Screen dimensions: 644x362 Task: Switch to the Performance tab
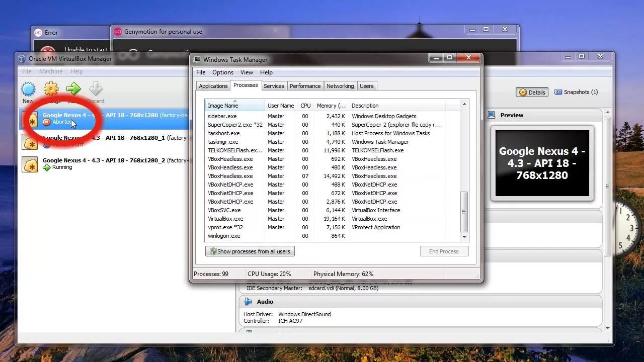[305, 86]
